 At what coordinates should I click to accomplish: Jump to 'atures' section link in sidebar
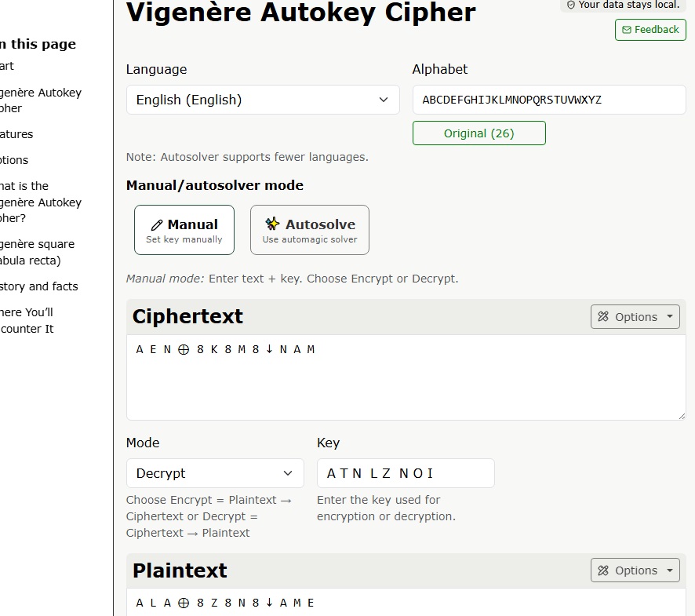16,134
